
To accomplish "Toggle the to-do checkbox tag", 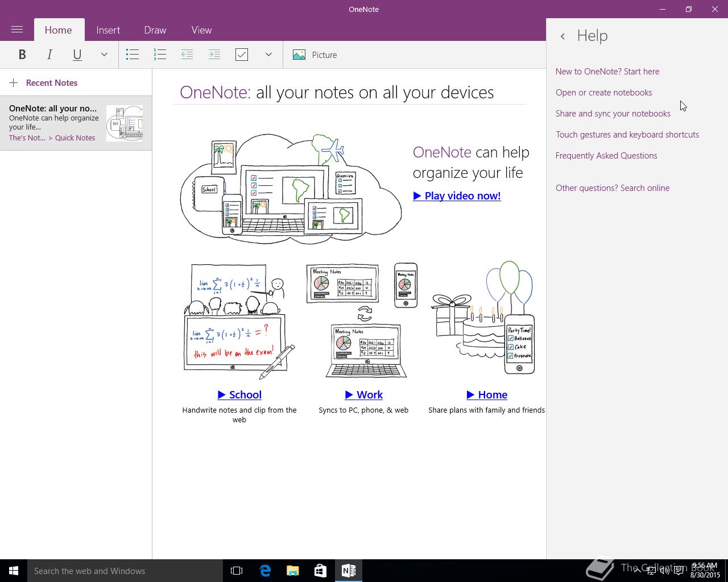I will coord(242,55).
